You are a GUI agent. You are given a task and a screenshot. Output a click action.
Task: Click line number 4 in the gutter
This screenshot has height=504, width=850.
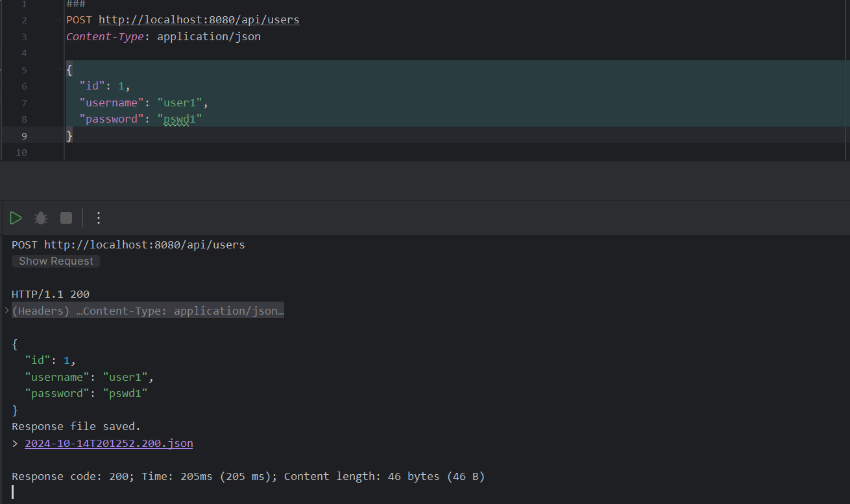(24, 53)
